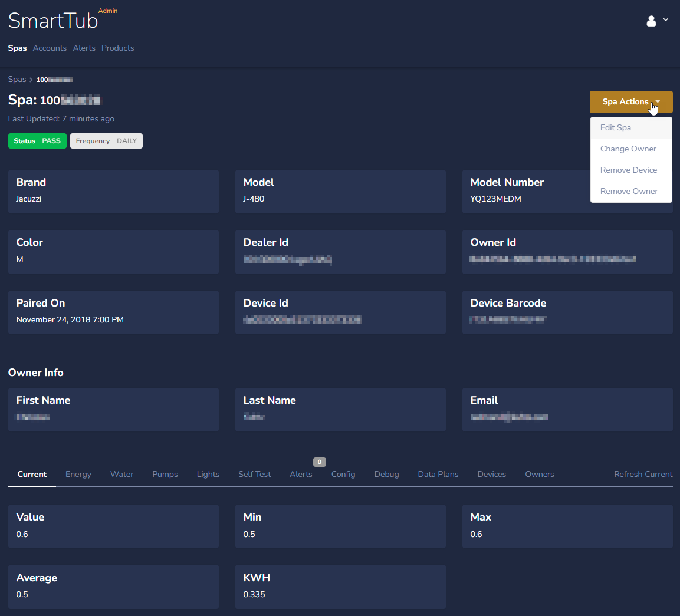Click the blurred Last Name value
The width and height of the screenshot is (680, 616).
click(x=254, y=417)
